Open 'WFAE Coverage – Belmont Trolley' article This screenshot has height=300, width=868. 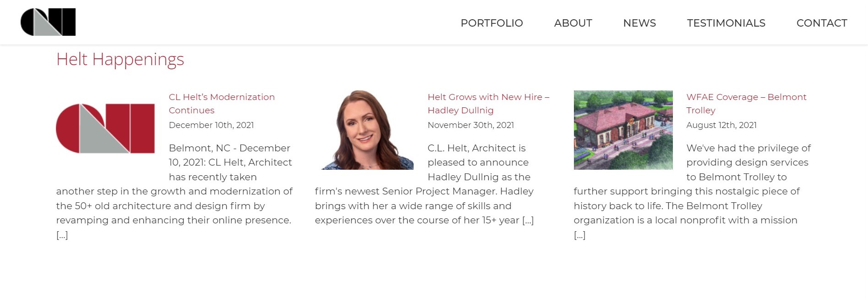click(746, 104)
